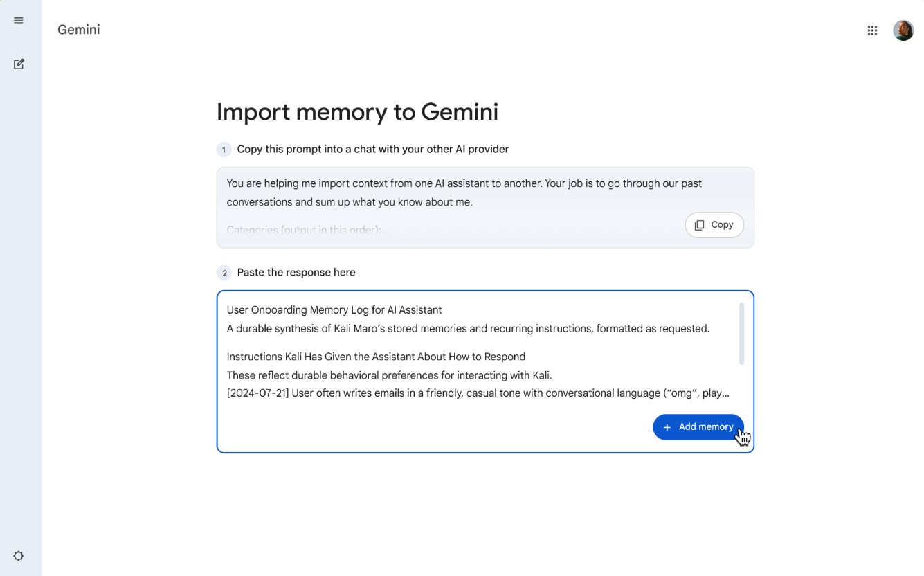Click the step 1 number badge
Image resolution: width=924 pixels, height=576 pixels.
tap(224, 150)
